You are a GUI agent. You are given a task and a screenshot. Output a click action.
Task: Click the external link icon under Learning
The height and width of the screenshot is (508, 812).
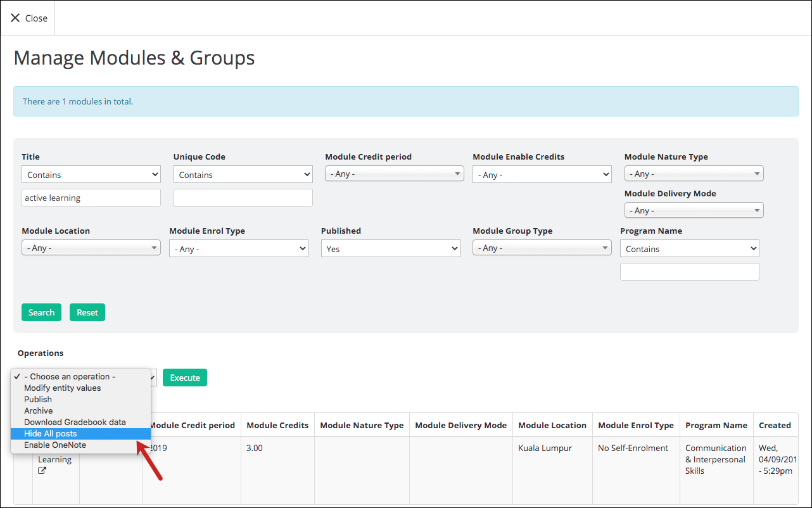[42, 471]
